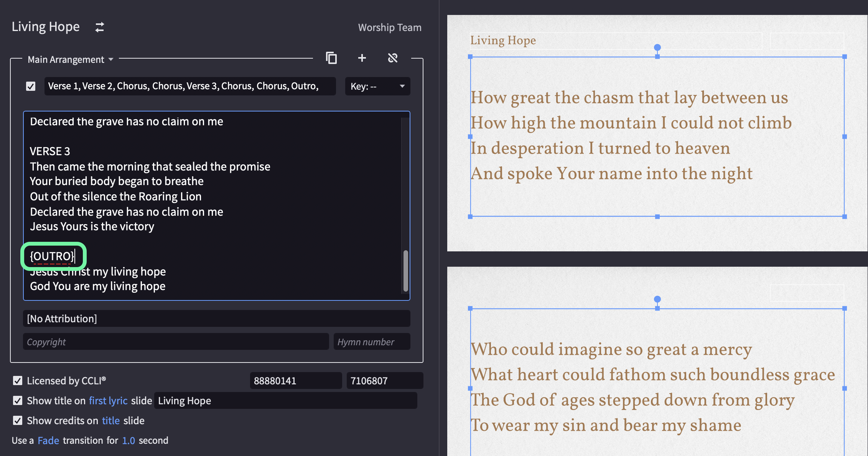868x456 pixels.
Task: Click the swap song icon beside Living Hope
Action: 100,27
